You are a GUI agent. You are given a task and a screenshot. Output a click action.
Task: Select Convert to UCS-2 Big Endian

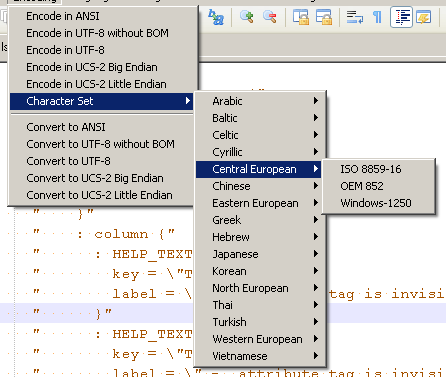pos(101,178)
